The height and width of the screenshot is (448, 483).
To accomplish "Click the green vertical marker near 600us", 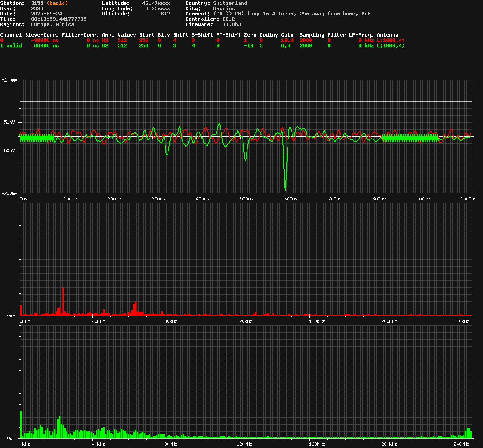I will (x=285, y=136).
